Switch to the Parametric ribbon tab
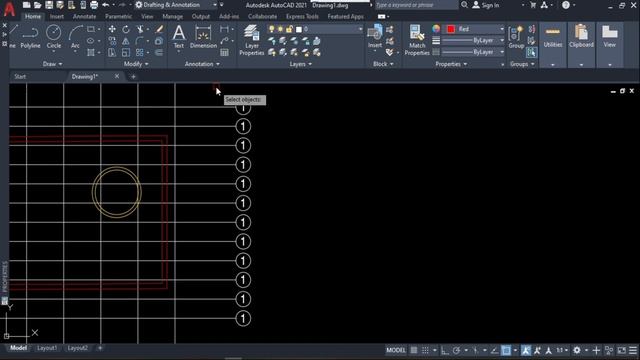The width and height of the screenshot is (640, 360). coord(118,17)
